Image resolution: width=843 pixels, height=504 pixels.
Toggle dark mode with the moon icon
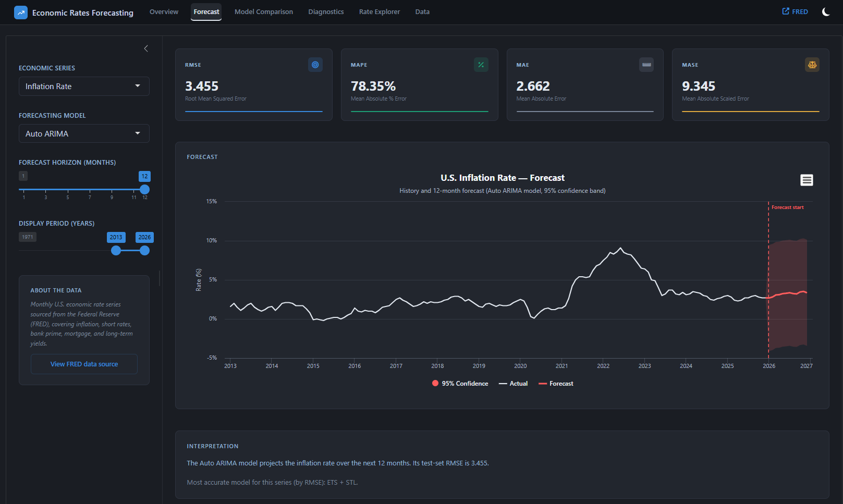coord(826,11)
